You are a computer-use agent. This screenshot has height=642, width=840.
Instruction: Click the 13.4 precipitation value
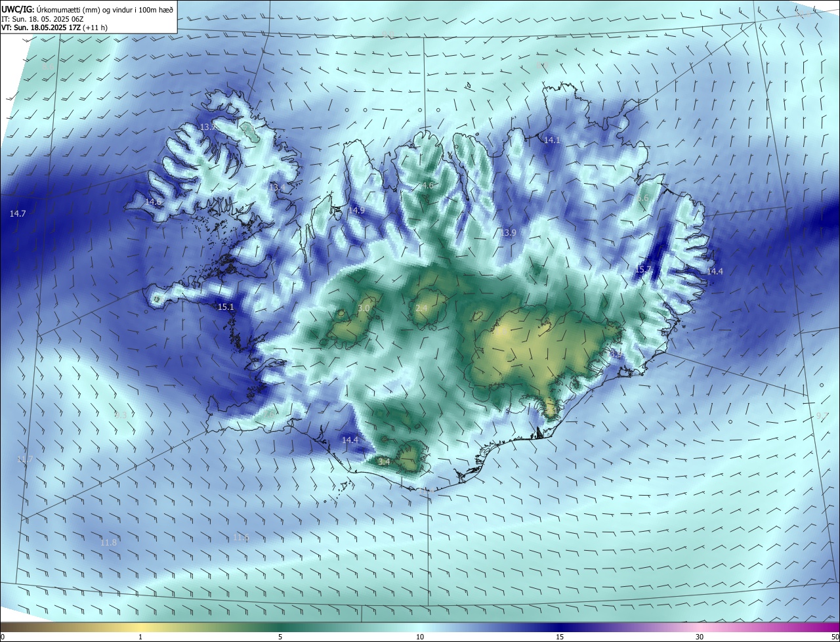click(x=278, y=188)
